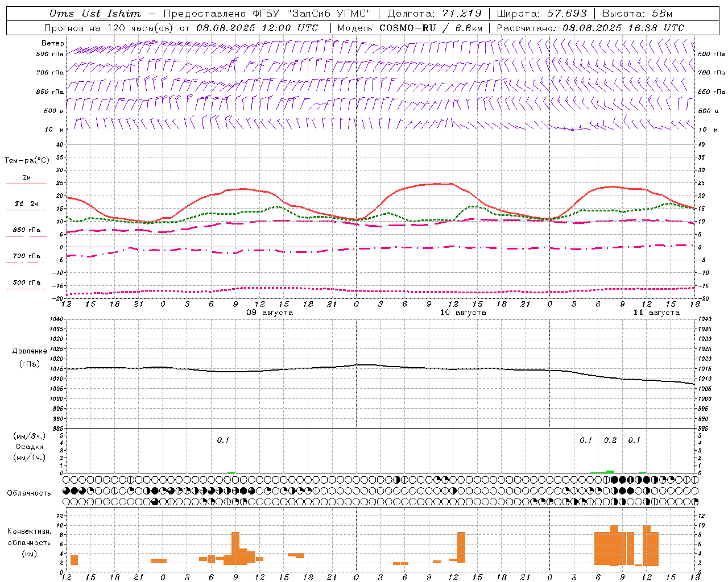Click the 09 августа date label
The image size is (728, 582).
[270, 313]
